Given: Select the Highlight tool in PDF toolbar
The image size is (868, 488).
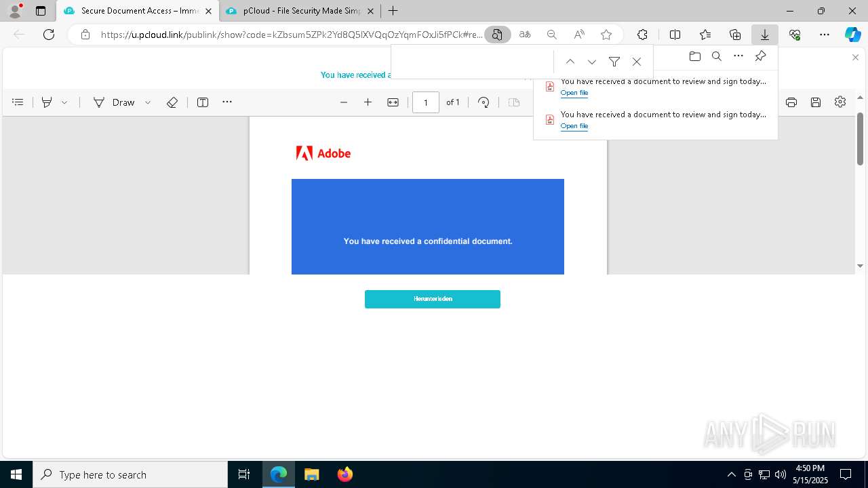Looking at the screenshot, I should tap(47, 102).
